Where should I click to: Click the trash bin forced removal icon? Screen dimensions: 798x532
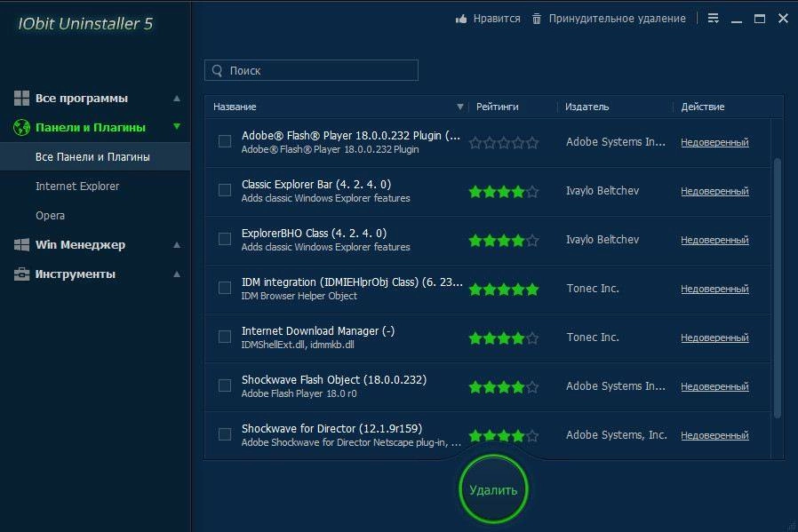point(537,19)
